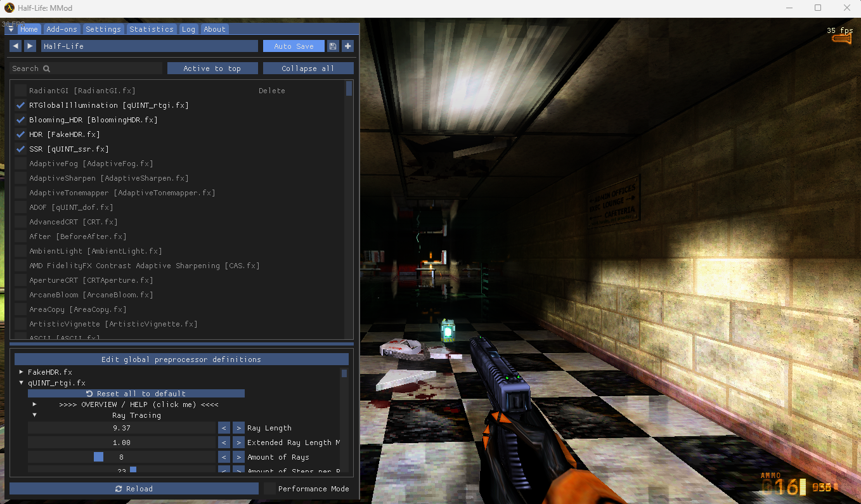Turn on the AmbientLight effect checkbox

point(21,251)
